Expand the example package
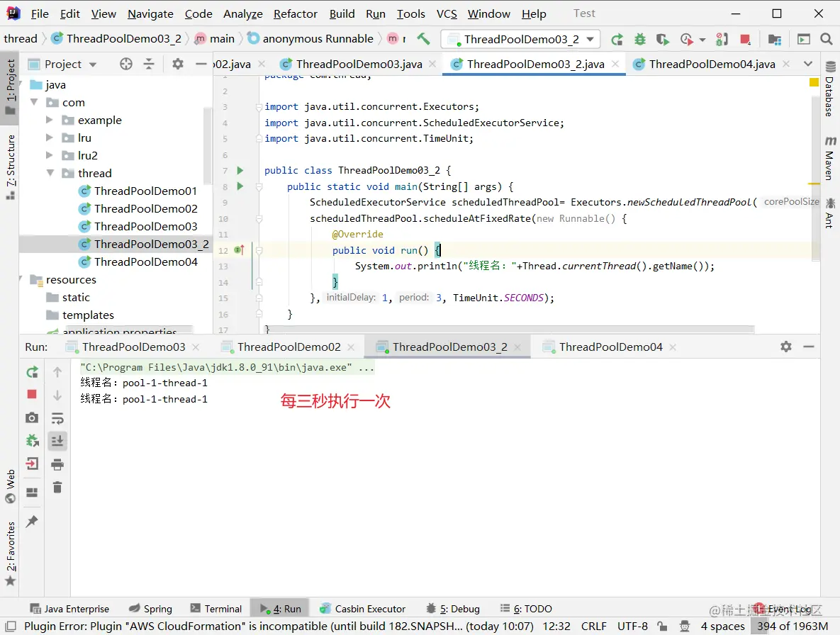Image resolution: width=840 pixels, height=635 pixels. (x=50, y=119)
